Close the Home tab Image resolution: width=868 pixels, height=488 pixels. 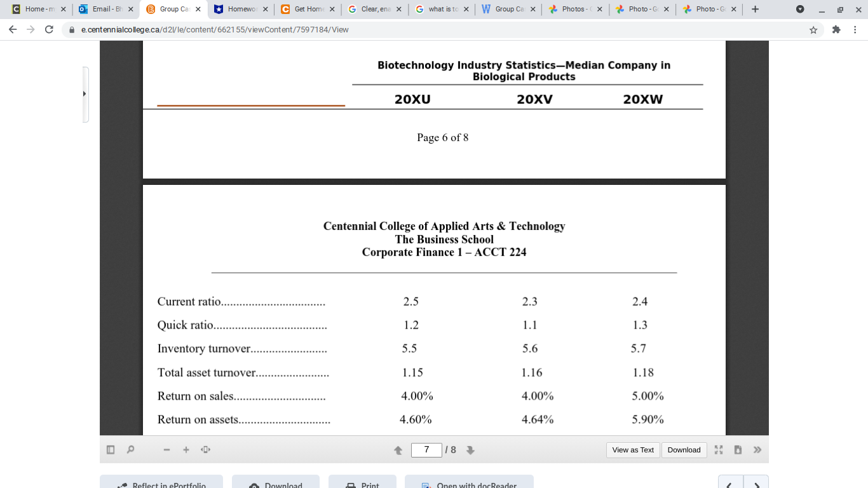63,10
